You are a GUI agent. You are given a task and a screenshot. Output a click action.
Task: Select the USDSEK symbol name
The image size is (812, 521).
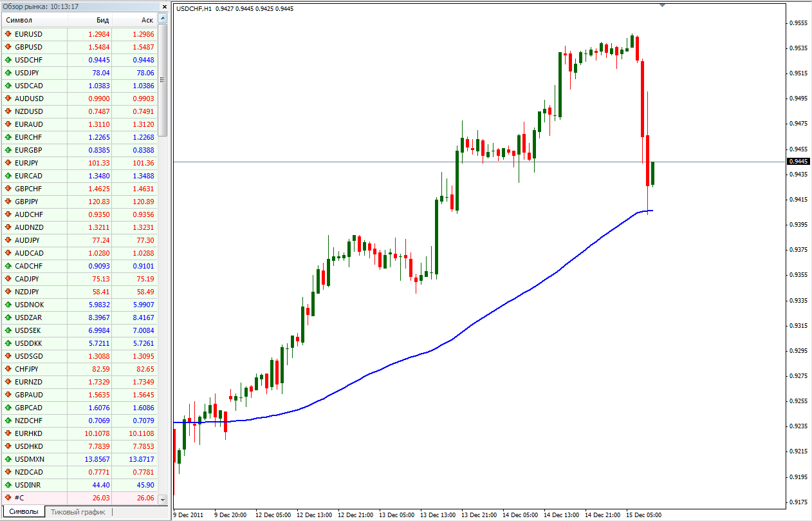coord(28,330)
